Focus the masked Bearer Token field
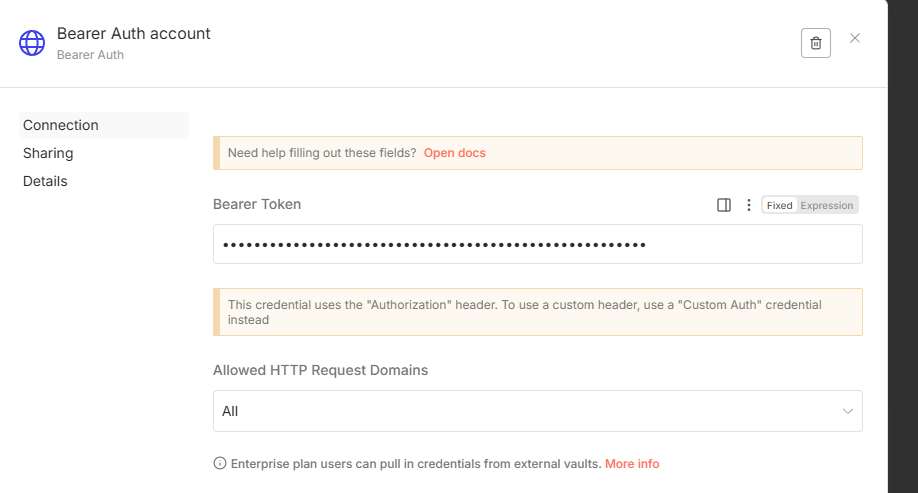The height and width of the screenshot is (493, 918). [x=537, y=244]
